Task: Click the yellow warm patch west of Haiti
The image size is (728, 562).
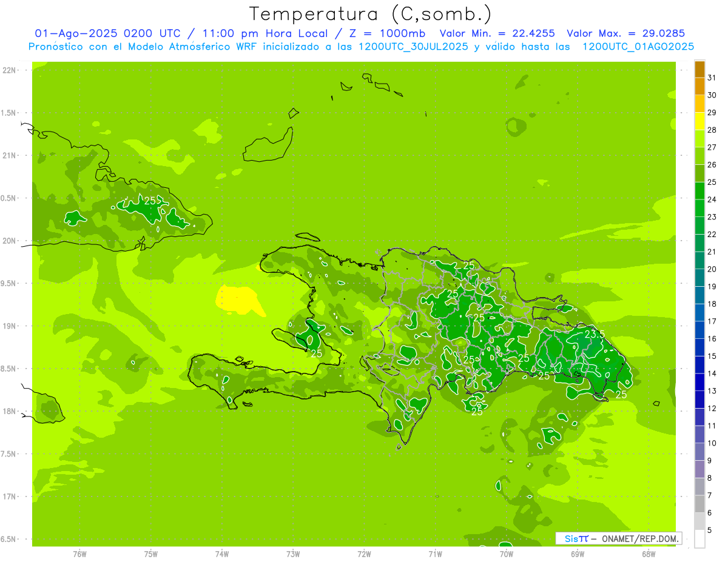Action: (240, 301)
